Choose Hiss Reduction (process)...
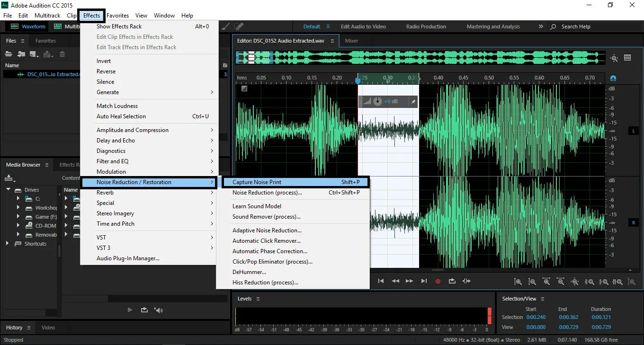 [x=293, y=283]
